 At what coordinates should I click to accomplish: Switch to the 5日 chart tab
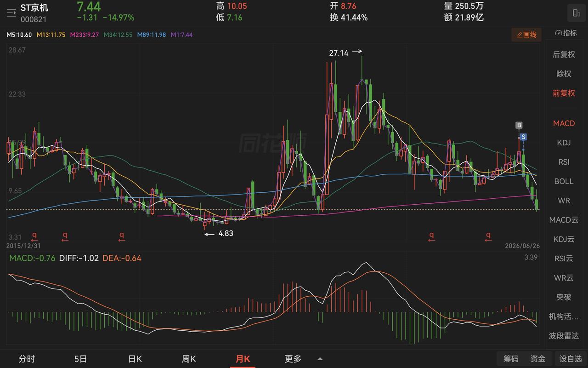(x=80, y=359)
